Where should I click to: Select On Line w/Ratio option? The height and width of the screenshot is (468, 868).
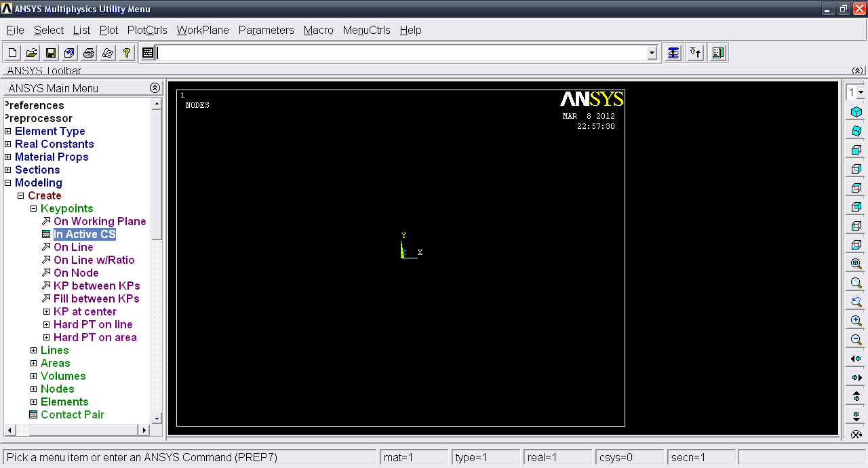(x=94, y=260)
